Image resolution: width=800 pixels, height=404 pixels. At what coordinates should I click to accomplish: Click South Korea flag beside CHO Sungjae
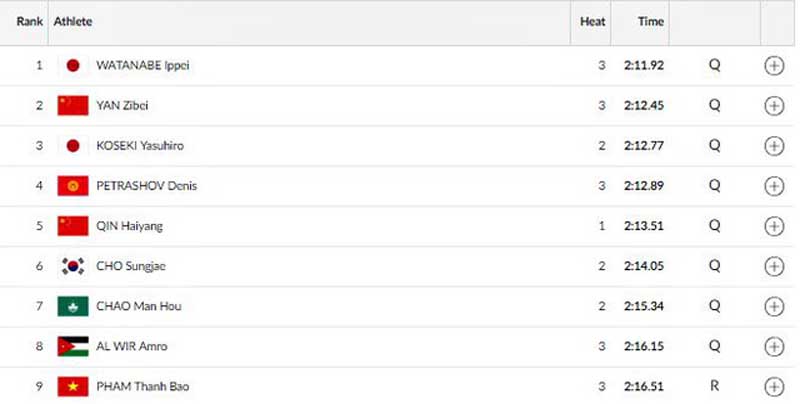[x=73, y=266]
